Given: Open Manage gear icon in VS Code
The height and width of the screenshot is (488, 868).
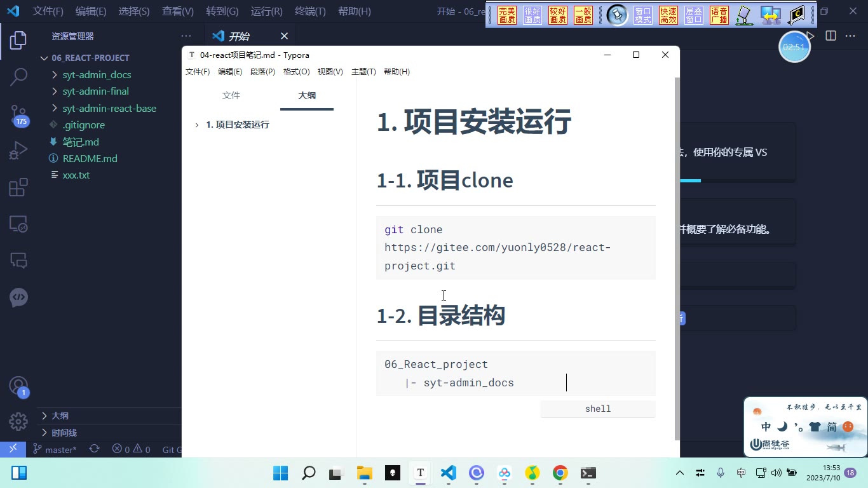Looking at the screenshot, I should click(x=18, y=421).
